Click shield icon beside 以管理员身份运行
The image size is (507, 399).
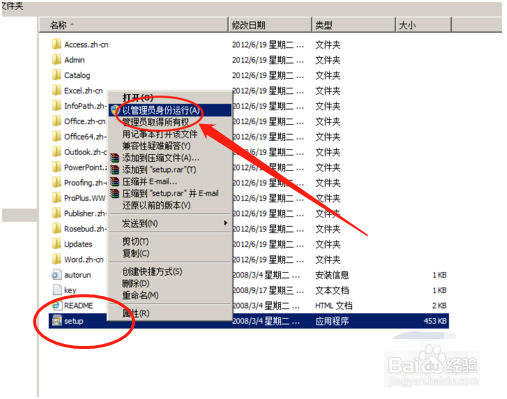[115, 110]
